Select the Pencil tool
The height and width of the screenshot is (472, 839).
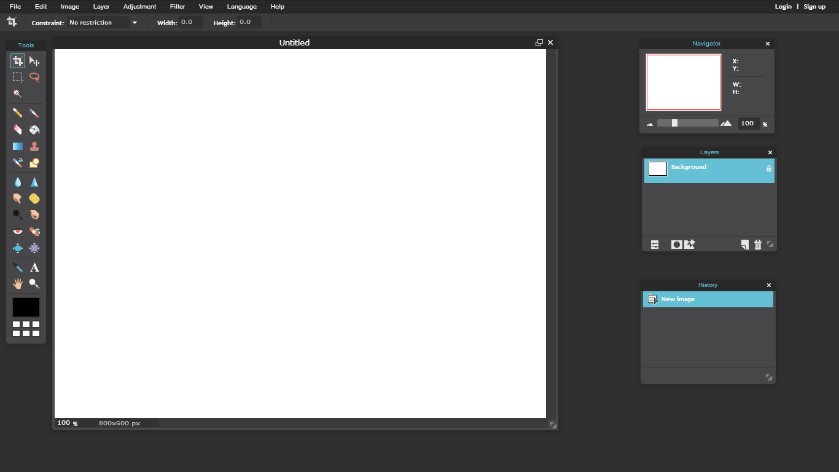coord(18,113)
